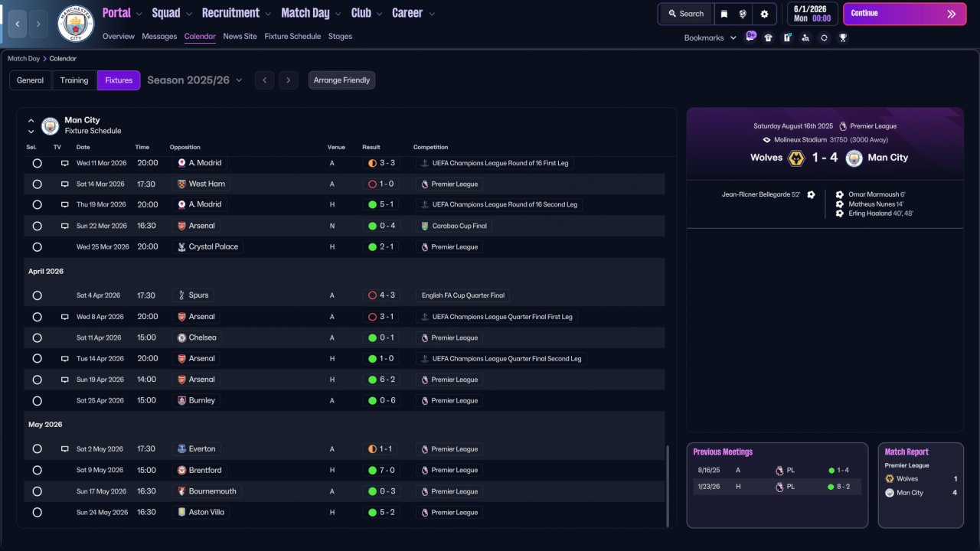Select the Training calendar view tab
980x551 pixels.
[x=74, y=80]
